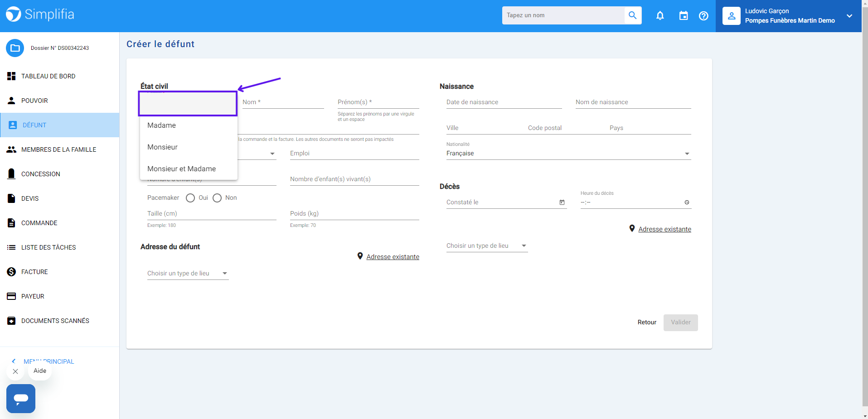Click the Poids (kg) field
868x419 pixels.
[354, 214]
